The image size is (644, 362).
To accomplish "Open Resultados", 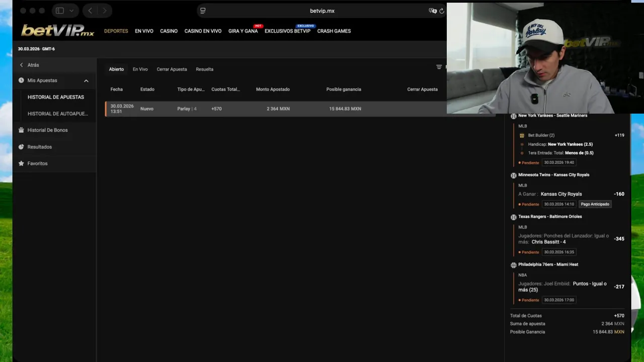I will [40, 147].
